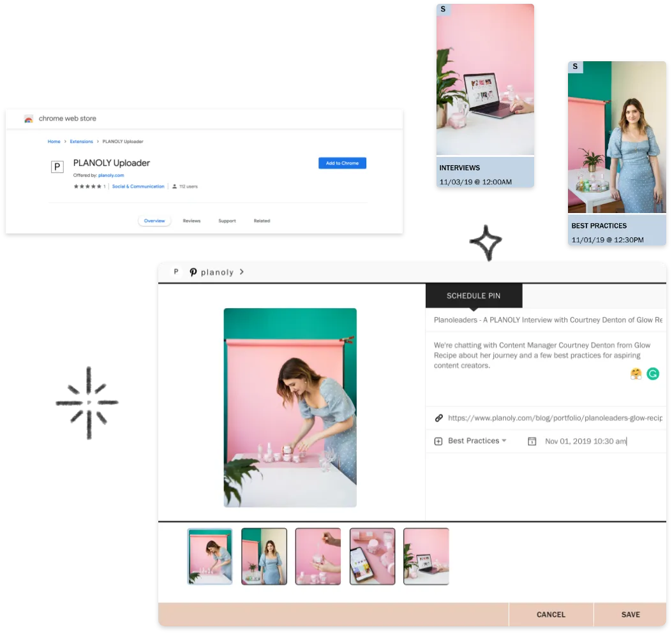This screenshot has width=672, height=634.
Task: Click the PLANOLY Uploader breadcrumb text
Action: [x=123, y=142]
